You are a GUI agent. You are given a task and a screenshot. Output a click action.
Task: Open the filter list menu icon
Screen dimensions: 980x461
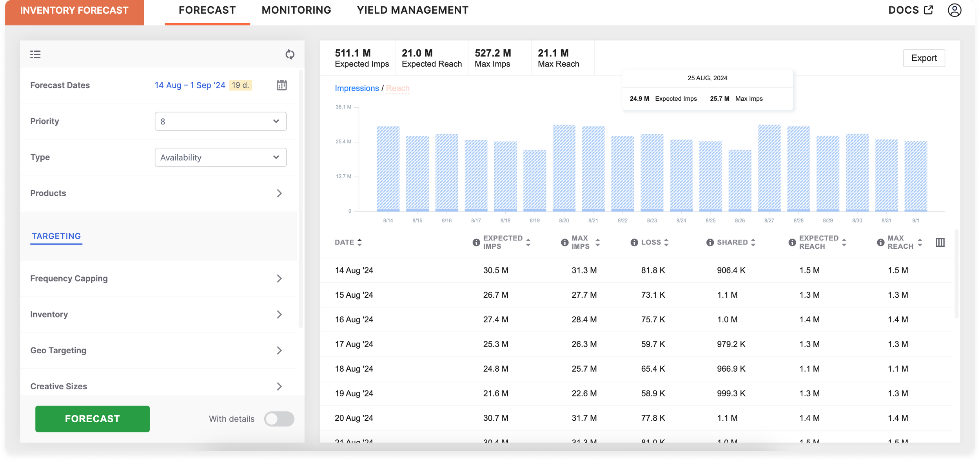click(x=35, y=54)
